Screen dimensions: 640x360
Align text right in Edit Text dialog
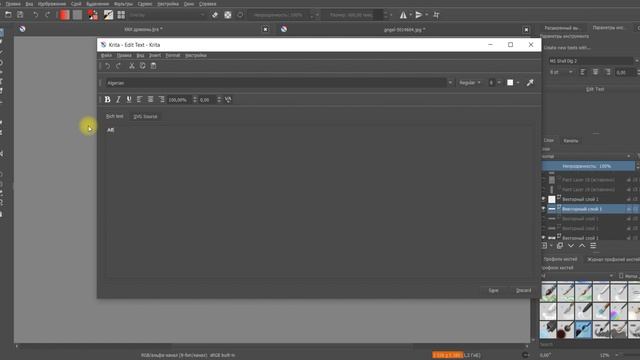point(162,100)
